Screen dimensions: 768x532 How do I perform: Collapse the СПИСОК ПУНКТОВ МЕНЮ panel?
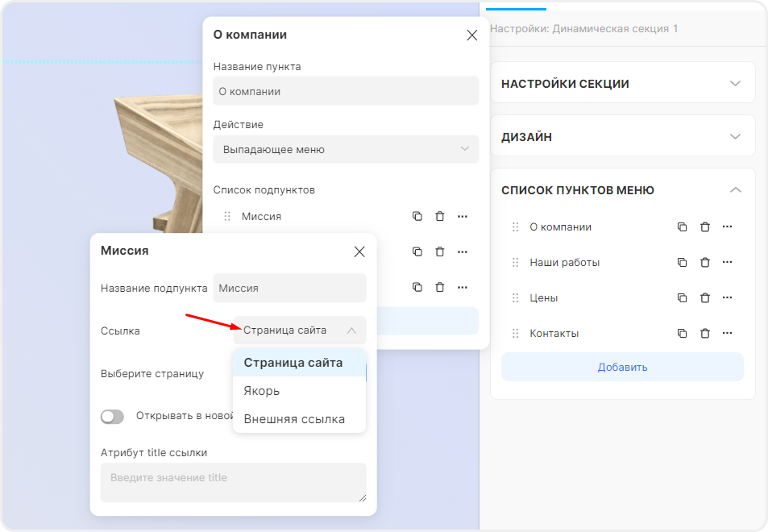622,190
